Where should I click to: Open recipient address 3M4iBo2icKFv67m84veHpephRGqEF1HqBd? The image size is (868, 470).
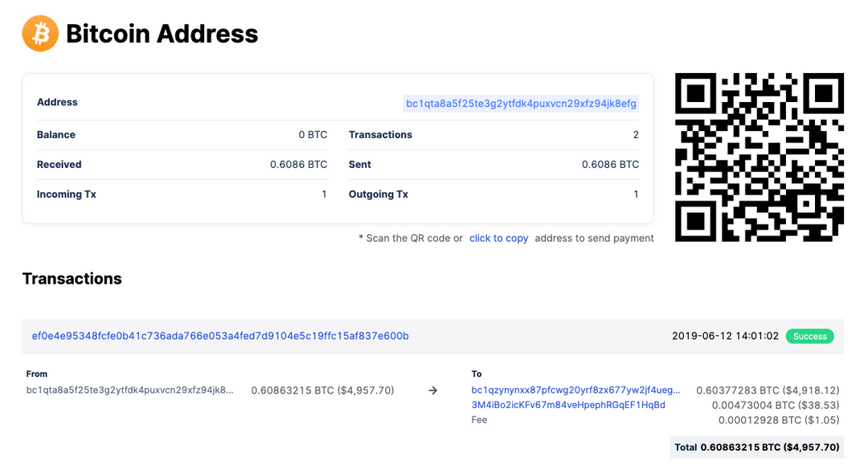567,405
